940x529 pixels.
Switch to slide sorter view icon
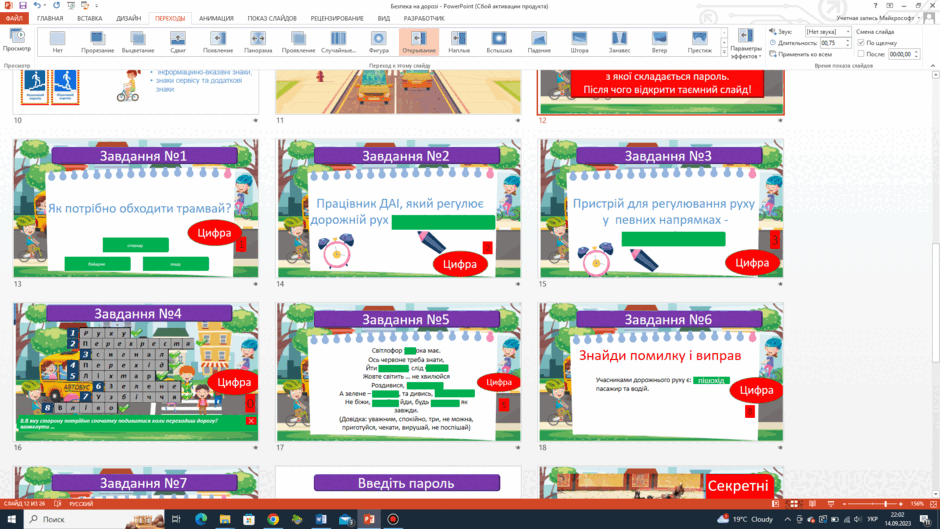(794, 504)
